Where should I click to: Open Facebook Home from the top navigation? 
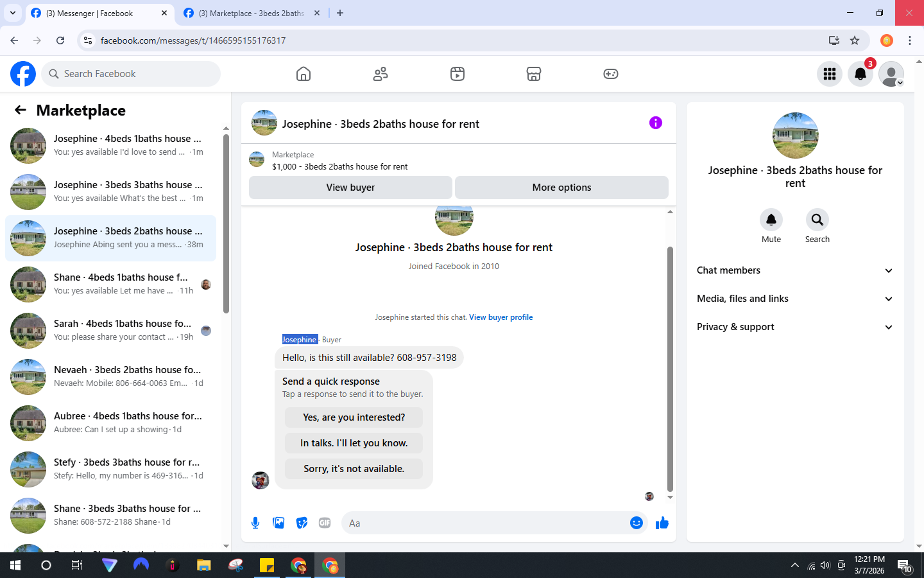[x=304, y=74]
